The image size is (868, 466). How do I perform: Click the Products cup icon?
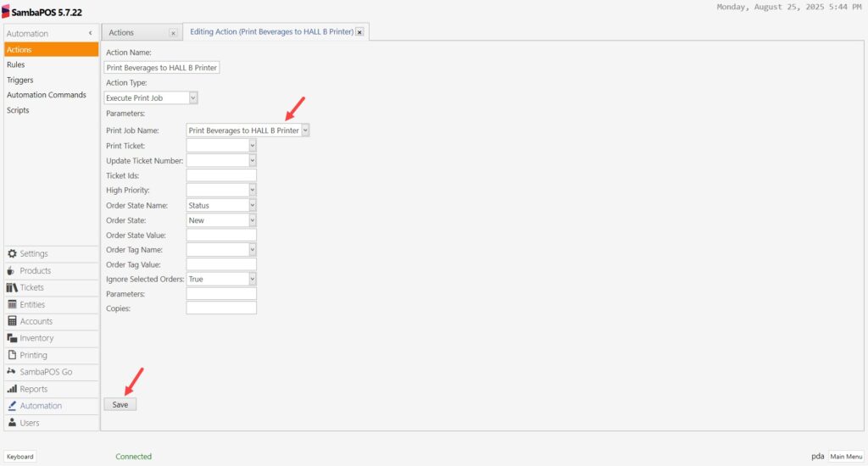(10, 270)
